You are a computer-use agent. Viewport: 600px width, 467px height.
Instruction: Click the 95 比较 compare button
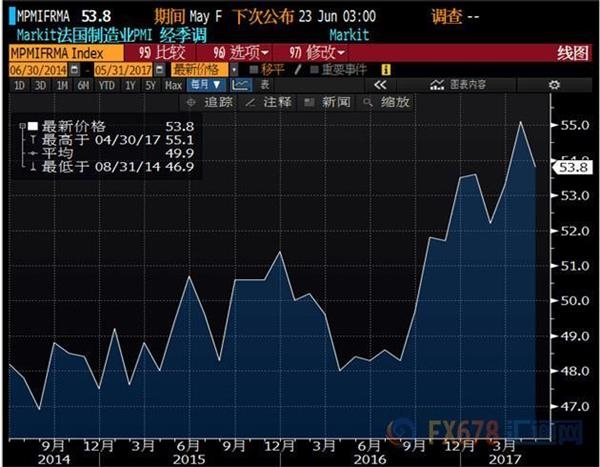(162, 53)
